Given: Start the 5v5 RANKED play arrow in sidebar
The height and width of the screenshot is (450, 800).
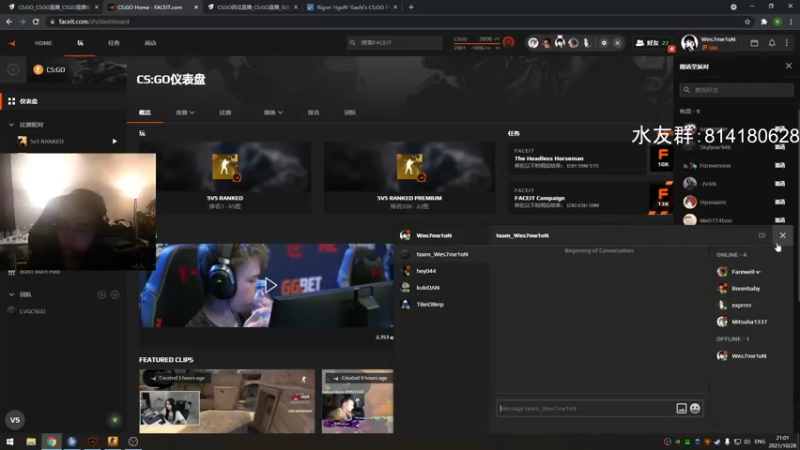Looking at the screenshot, I should point(114,141).
